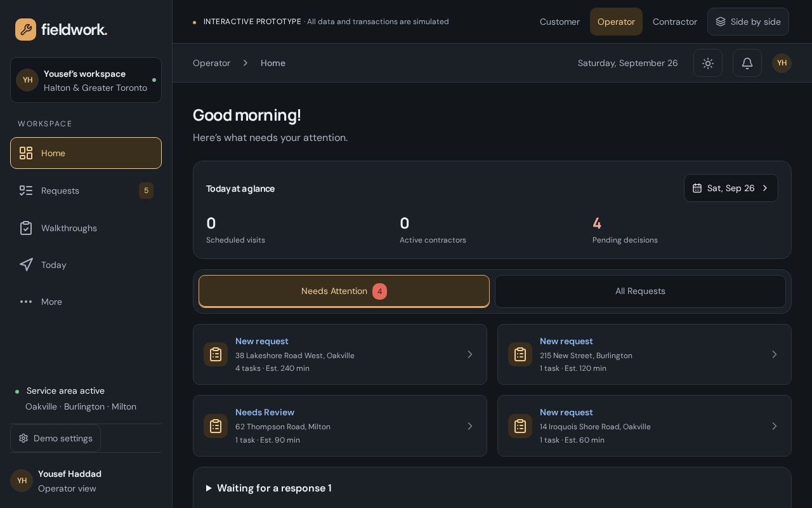Select the Operator view
The image size is (812, 508).
616,22
